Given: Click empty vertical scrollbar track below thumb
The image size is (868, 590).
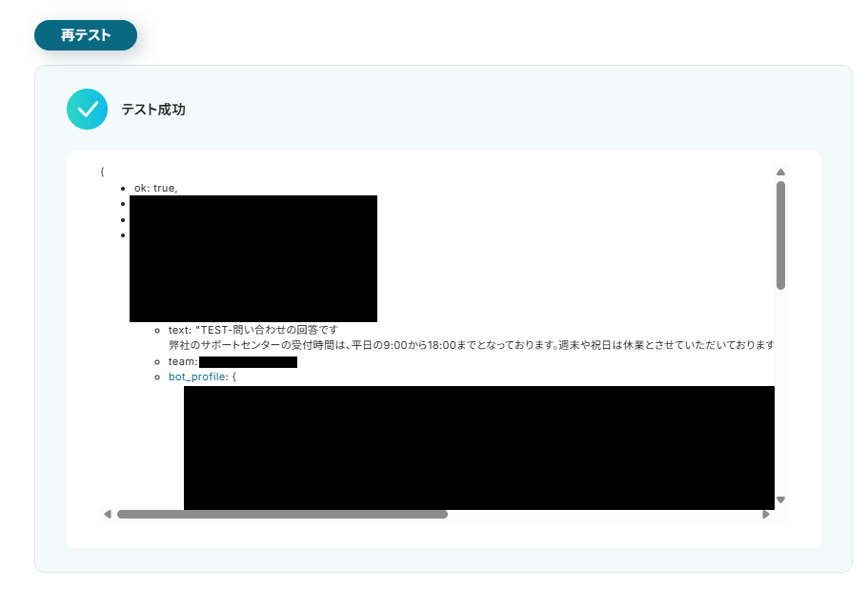Looking at the screenshot, I should click(780, 393).
